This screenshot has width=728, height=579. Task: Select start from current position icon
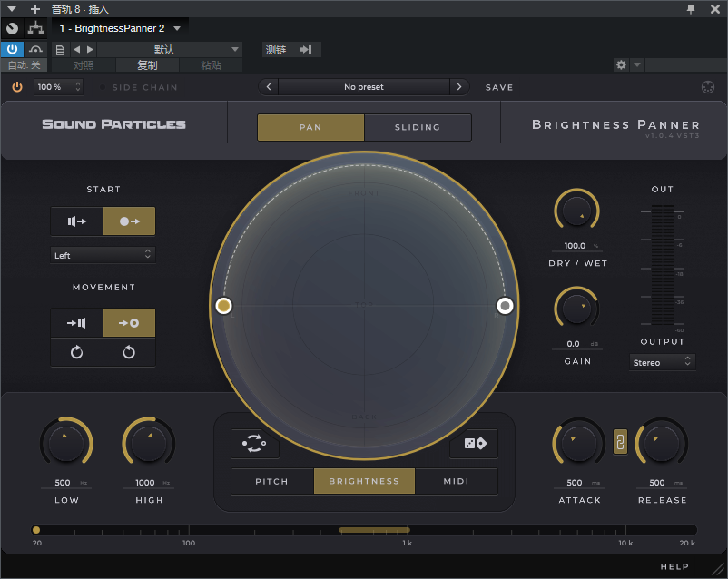[77, 221]
